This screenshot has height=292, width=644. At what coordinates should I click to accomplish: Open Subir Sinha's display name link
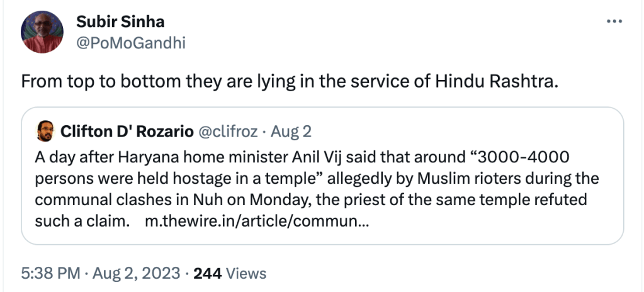tap(120, 22)
